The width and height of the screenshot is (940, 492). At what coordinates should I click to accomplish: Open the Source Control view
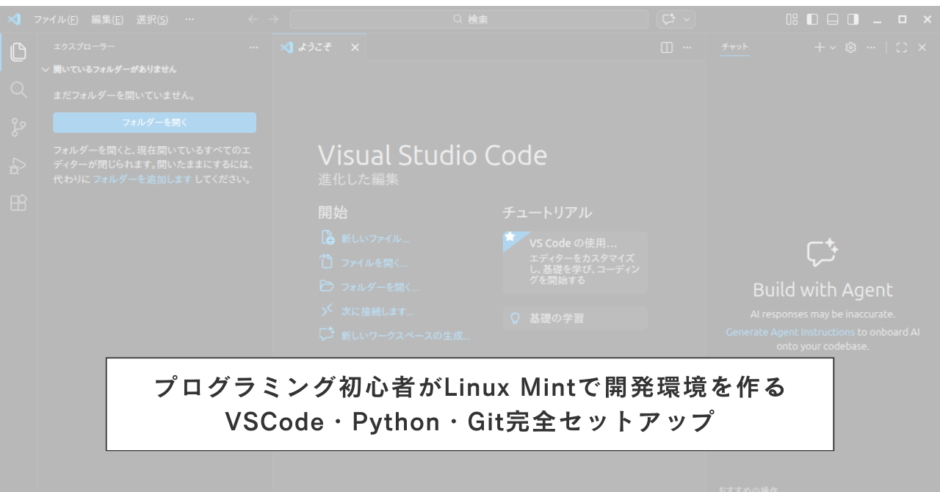[18, 127]
